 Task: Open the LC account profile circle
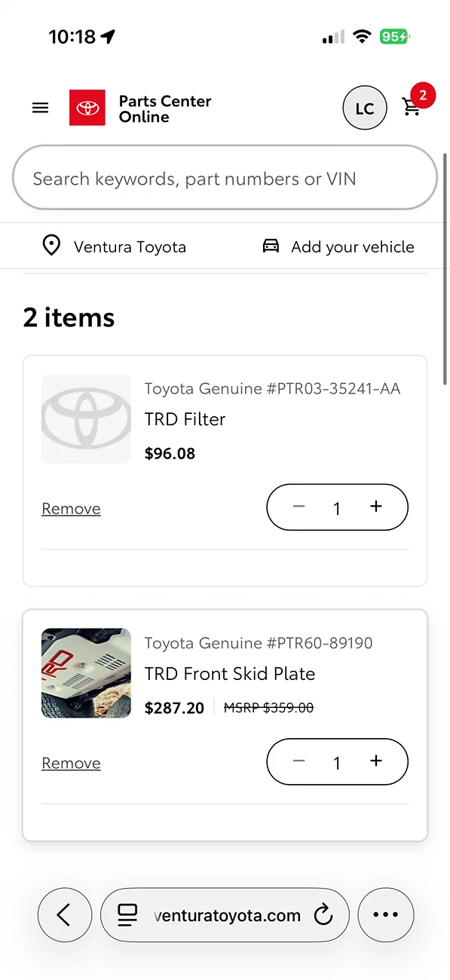point(365,108)
